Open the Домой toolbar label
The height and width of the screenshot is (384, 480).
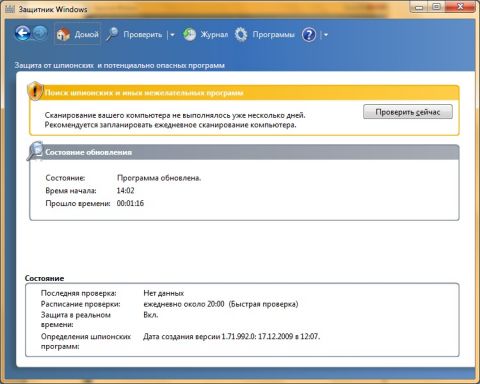[x=87, y=34]
